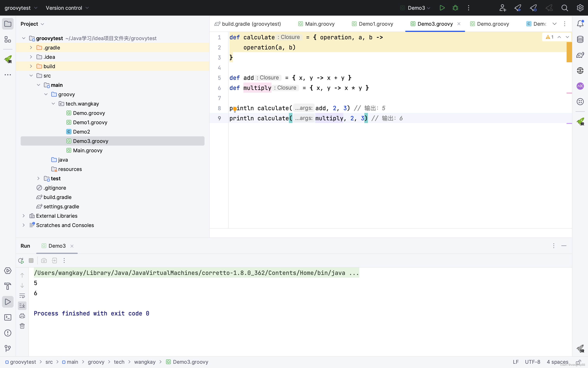The image size is (588, 368).
Task: Open the Gradle tool window
Action: [x=580, y=55]
